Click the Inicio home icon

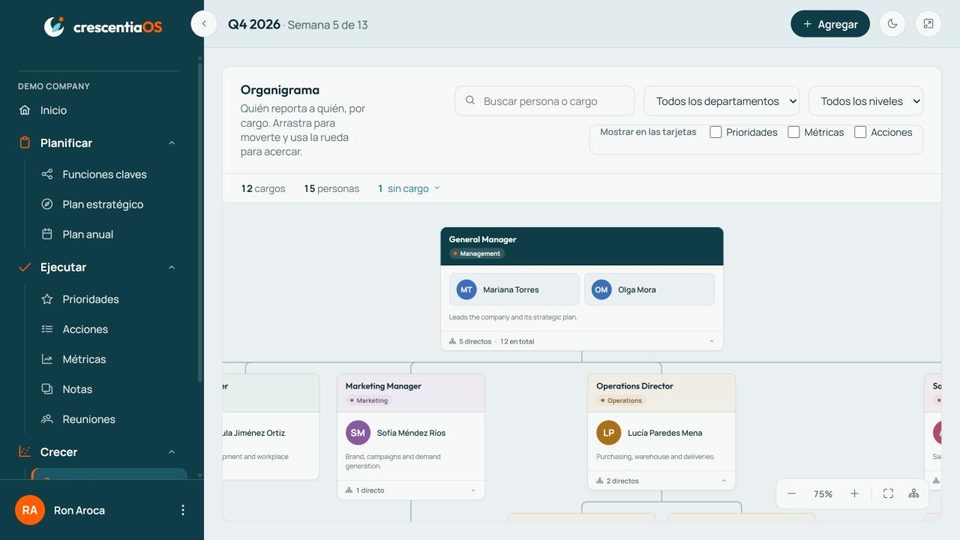[24, 110]
